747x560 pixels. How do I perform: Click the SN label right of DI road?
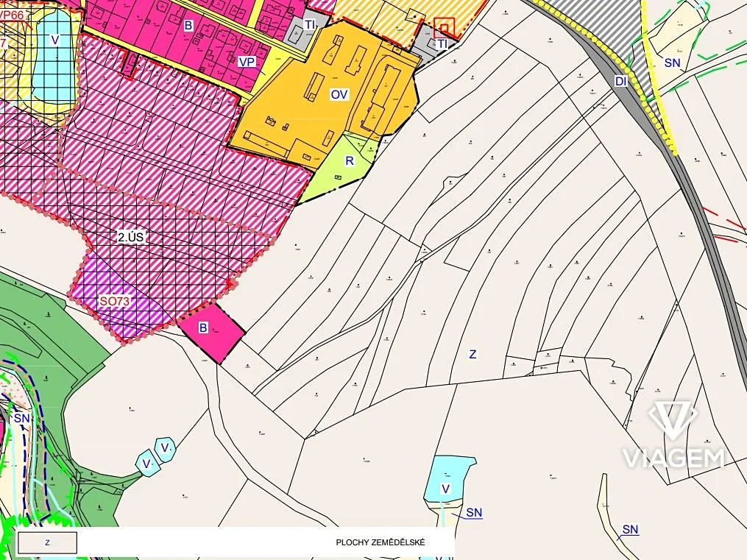[672, 63]
